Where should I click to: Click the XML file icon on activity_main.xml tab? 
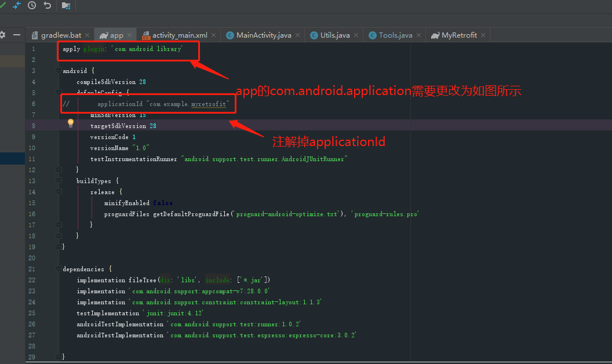[x=146, y=35]
